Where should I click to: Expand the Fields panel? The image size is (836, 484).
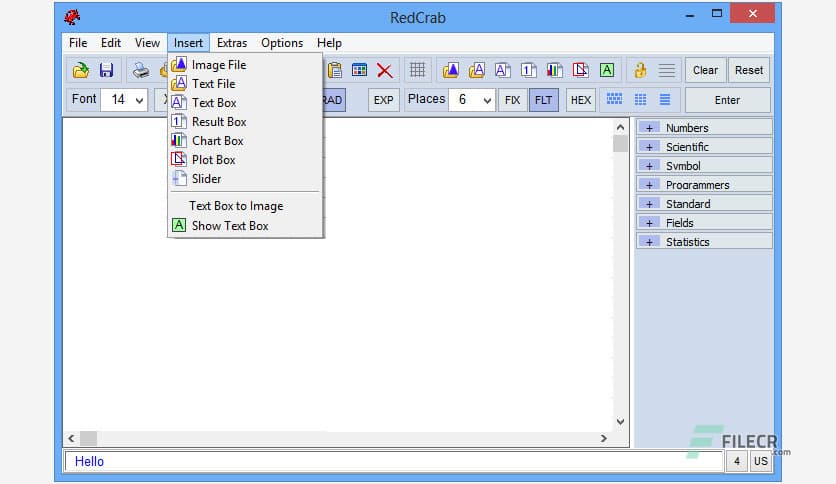click(x=649, y=223)
